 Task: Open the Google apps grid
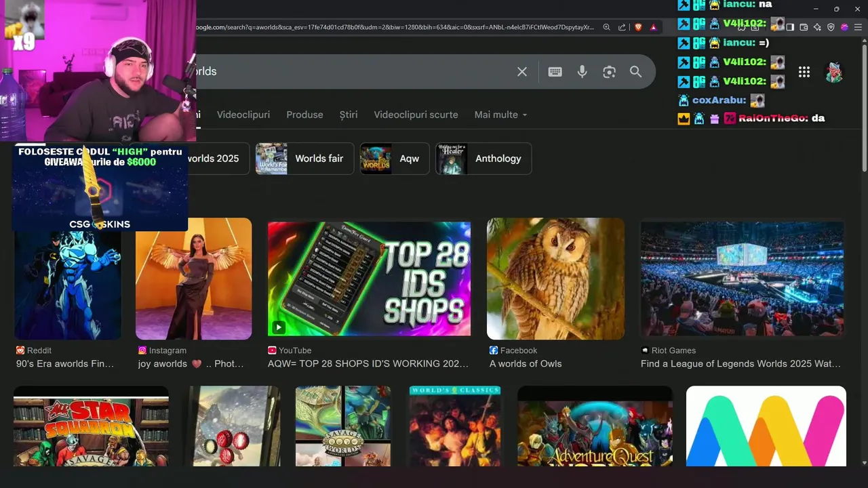pyautogui.click(x=804, y=72)
